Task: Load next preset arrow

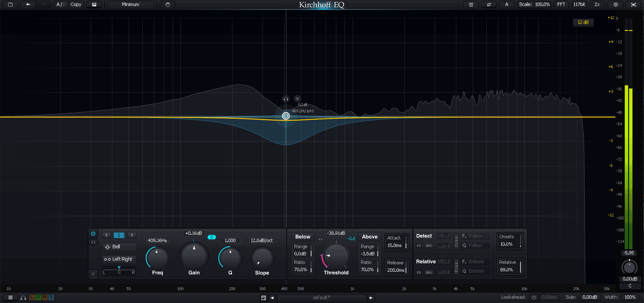Action: [x=371, y=298]
